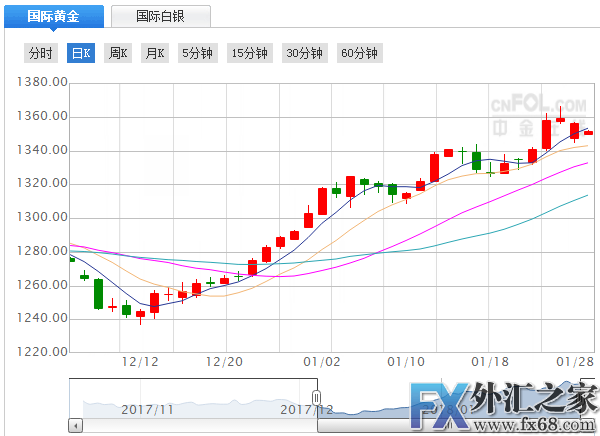Choose the 15分钟 interval
Screen dimensions: 600x436
pos(250,53)
